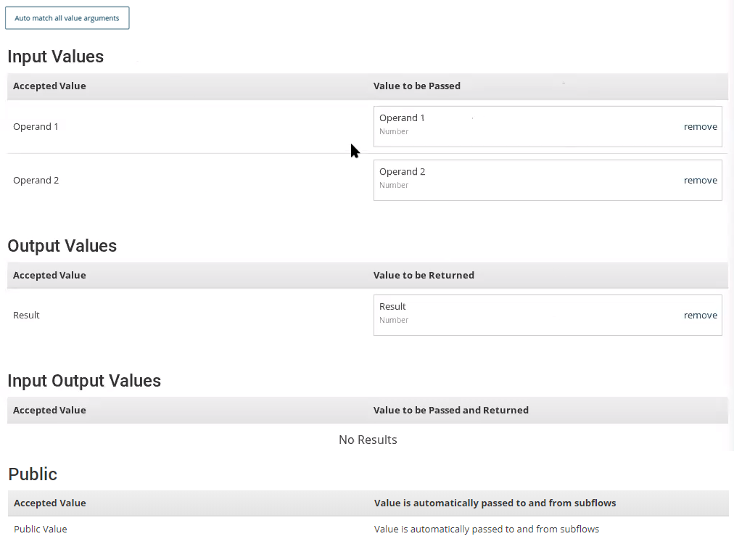Viewport: 734px width, 560px height.
Task: Click the Input Values section heading
Action: click(55, 57)
